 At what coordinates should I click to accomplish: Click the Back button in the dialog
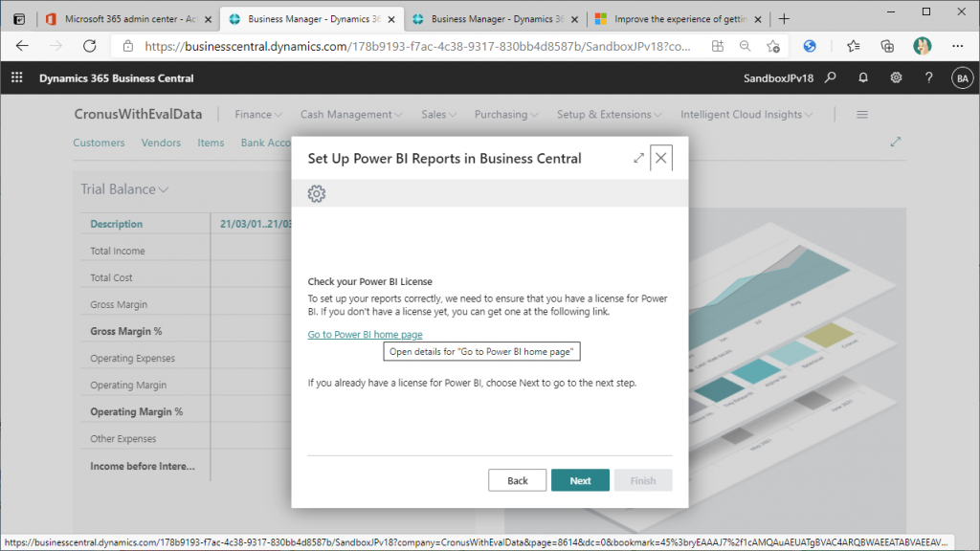[518, 480]
